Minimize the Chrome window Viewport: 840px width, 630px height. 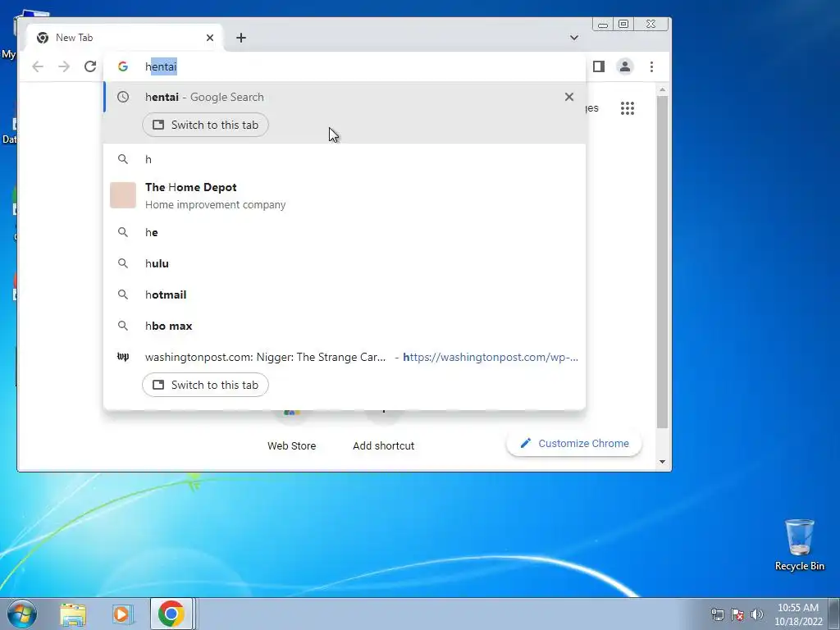coord(603,24)
